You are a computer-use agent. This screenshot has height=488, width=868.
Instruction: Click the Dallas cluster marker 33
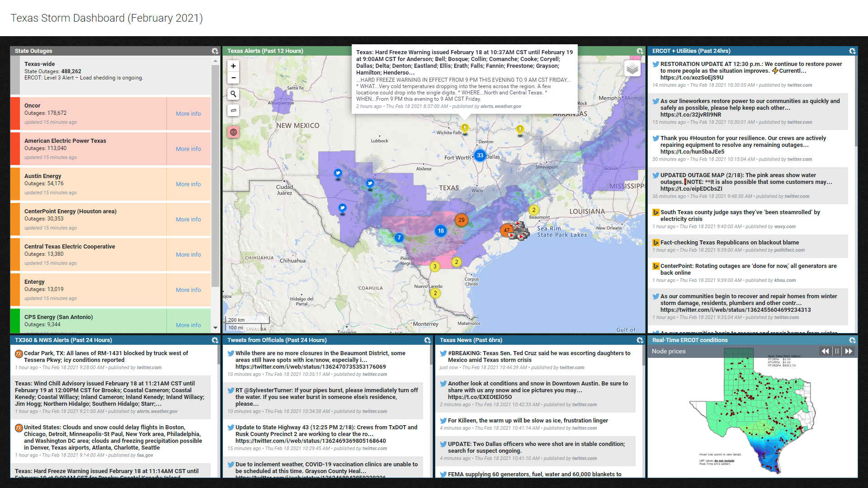click(480, 155)
